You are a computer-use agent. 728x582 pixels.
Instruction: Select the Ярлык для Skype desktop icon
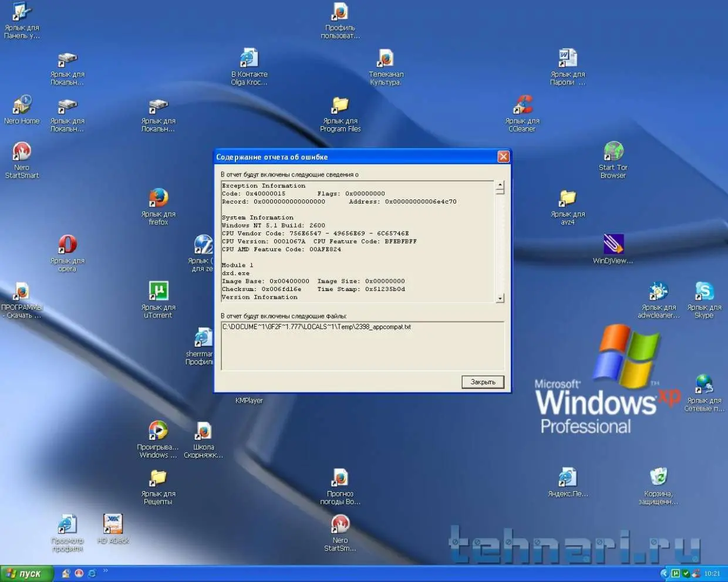point(704,299)
